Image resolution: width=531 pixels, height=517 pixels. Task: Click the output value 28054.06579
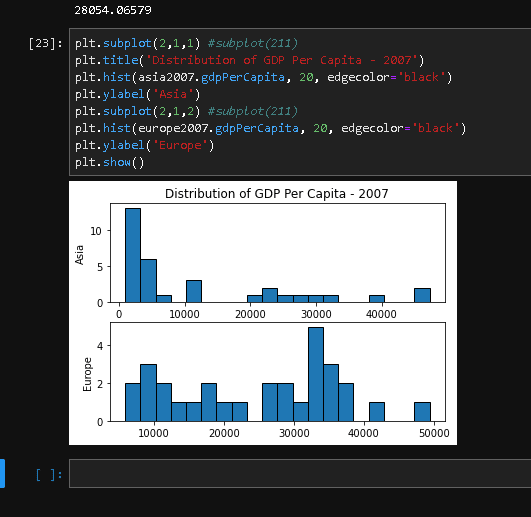113,10
